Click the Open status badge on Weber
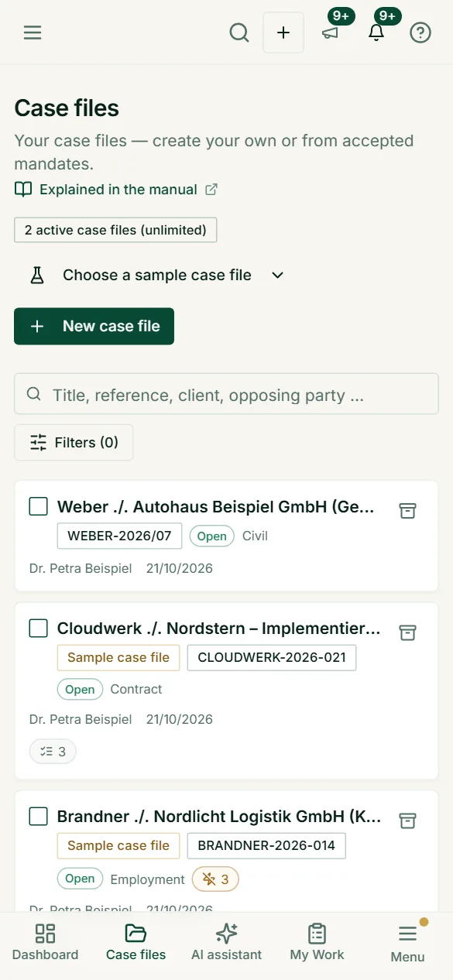 [x=211, y=536]
